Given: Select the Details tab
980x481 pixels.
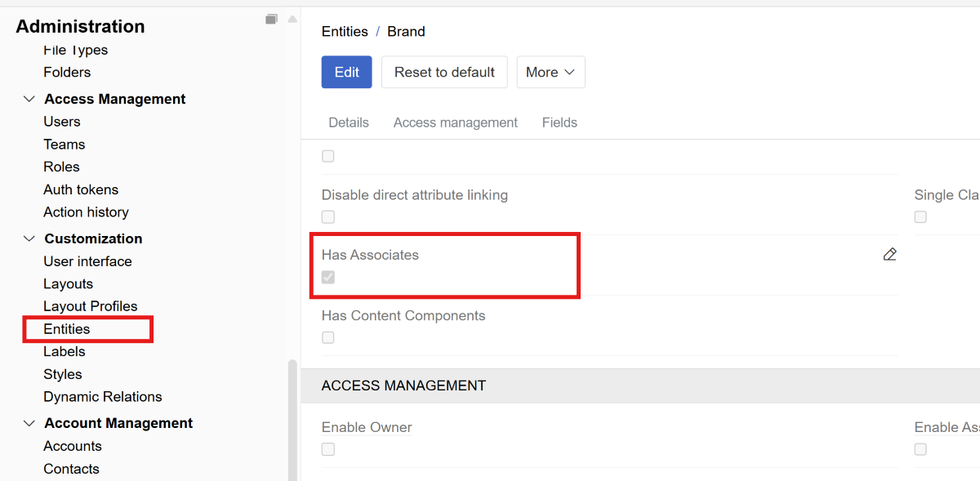Looking at the screenshot, I should pyautogui.click(x=349, y=122).
